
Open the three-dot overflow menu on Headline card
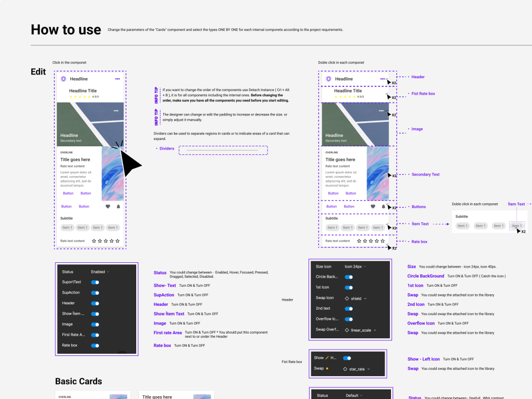point(118,79)
